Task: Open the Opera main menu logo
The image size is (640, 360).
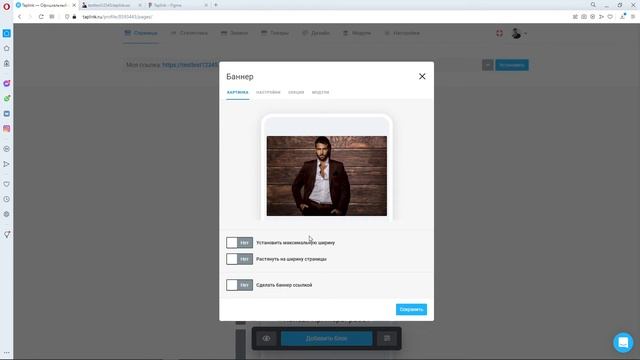Action: coord(7,6)
